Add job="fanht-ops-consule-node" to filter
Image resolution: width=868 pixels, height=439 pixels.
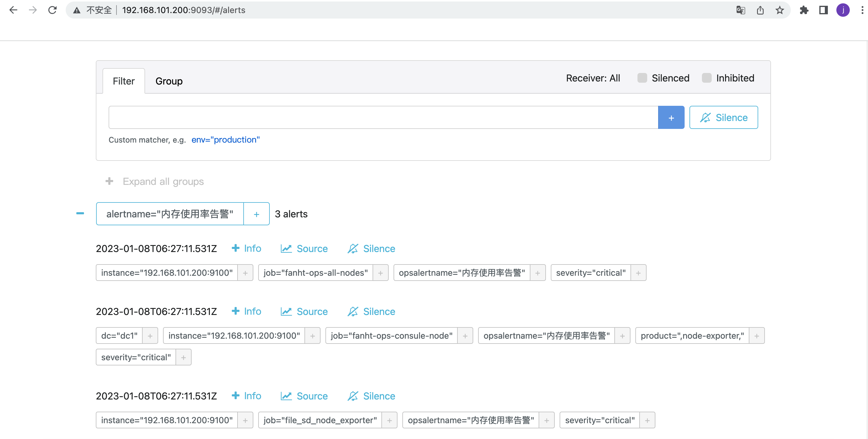(465, 336)
